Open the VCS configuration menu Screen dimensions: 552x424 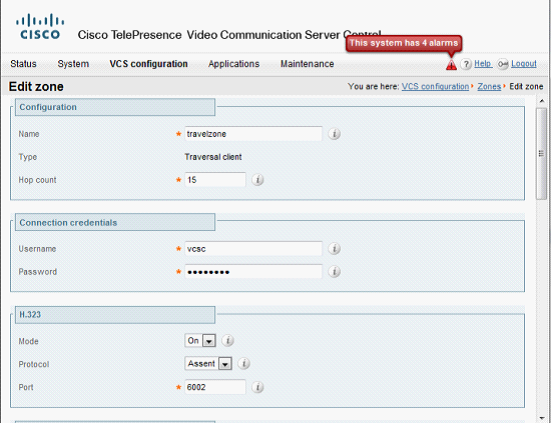coord(148,64)
